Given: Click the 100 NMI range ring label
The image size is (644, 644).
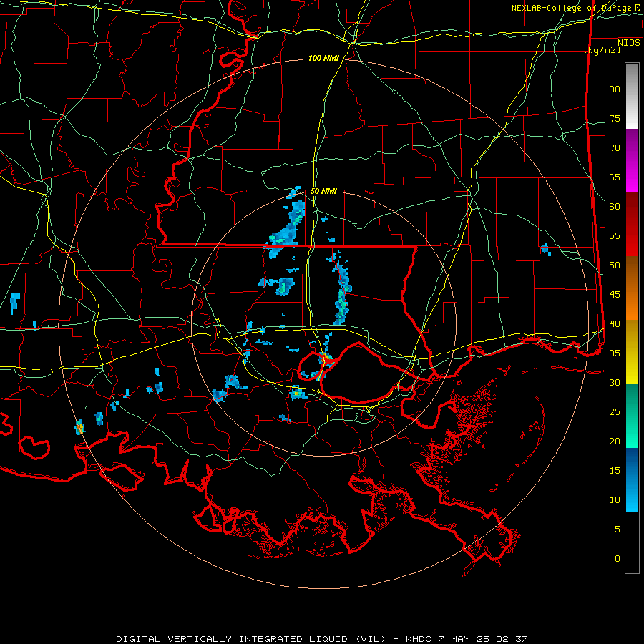Looking at the screenshot, I should coord(323,59).
